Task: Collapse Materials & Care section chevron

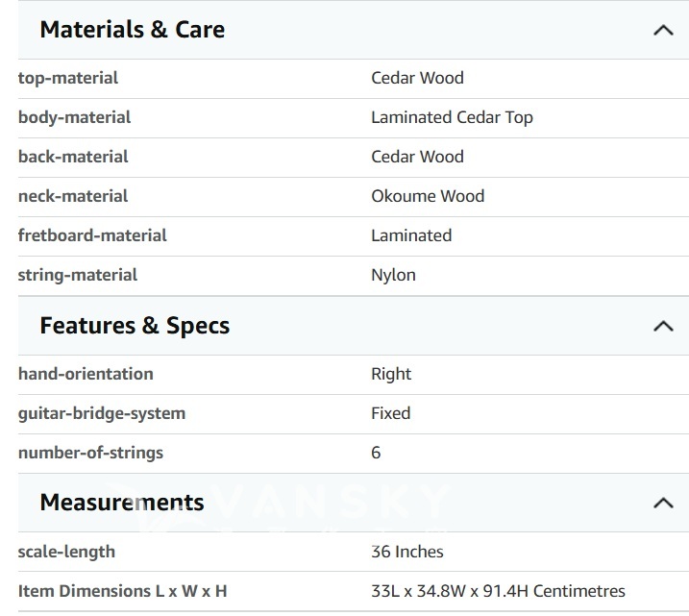Action: pos(662,30)
